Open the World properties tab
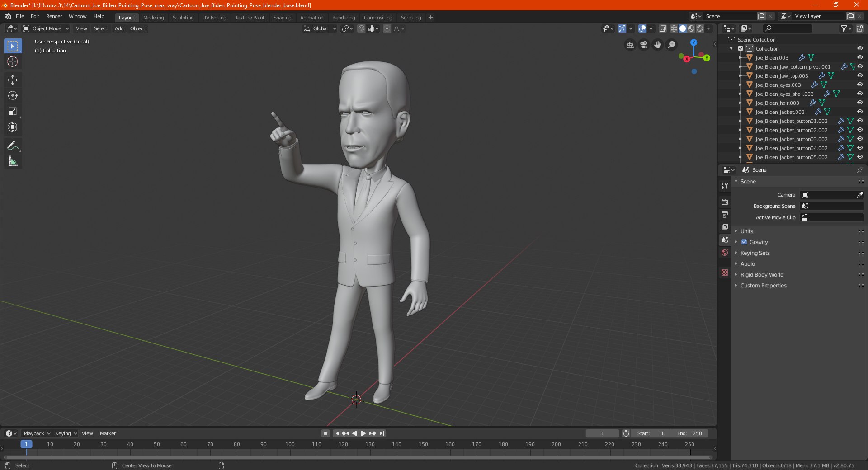 pyautogui.click(x=725, y=253)
